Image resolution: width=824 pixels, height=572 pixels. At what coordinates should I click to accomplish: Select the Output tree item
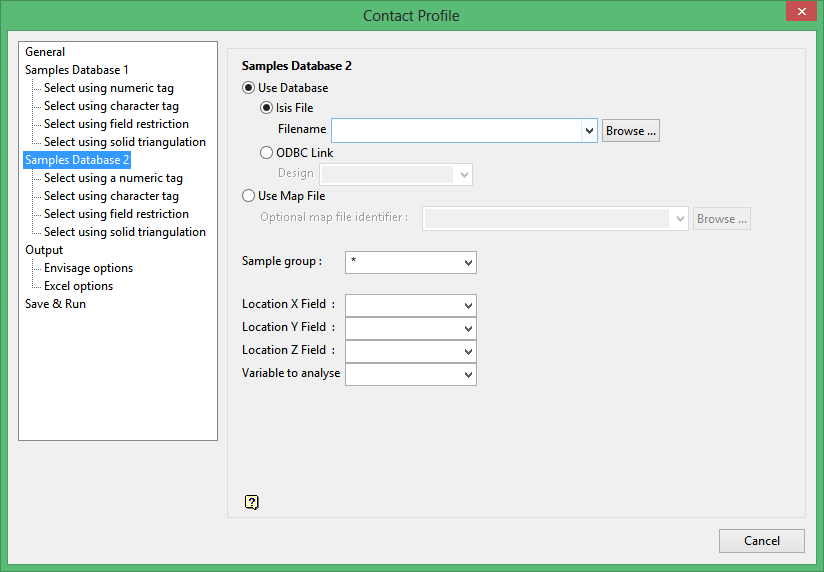coord(44,250)
